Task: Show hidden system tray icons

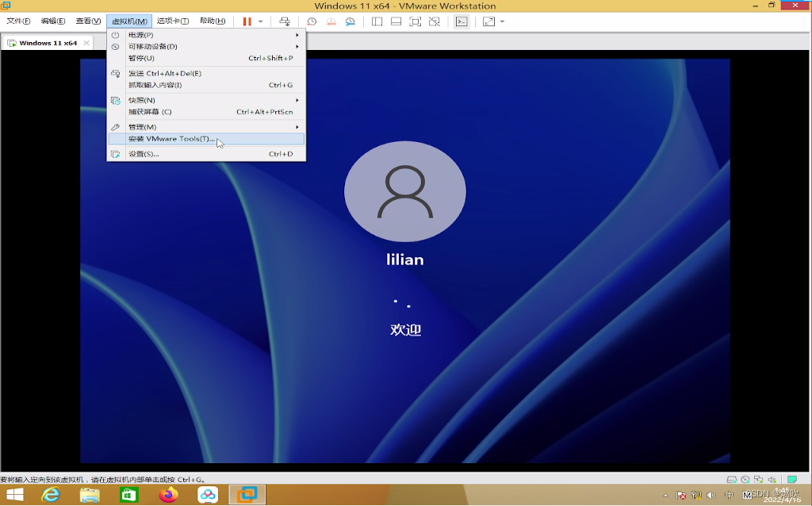Action: (x=665, y=496)
